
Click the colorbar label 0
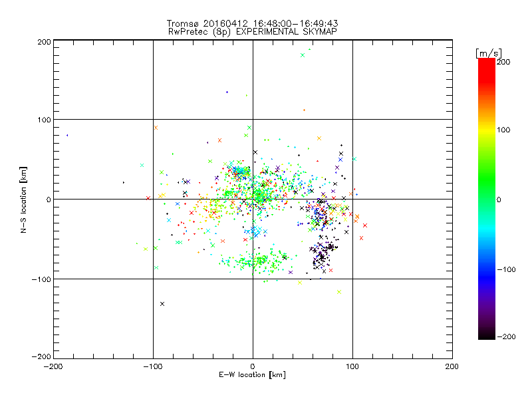499,199
